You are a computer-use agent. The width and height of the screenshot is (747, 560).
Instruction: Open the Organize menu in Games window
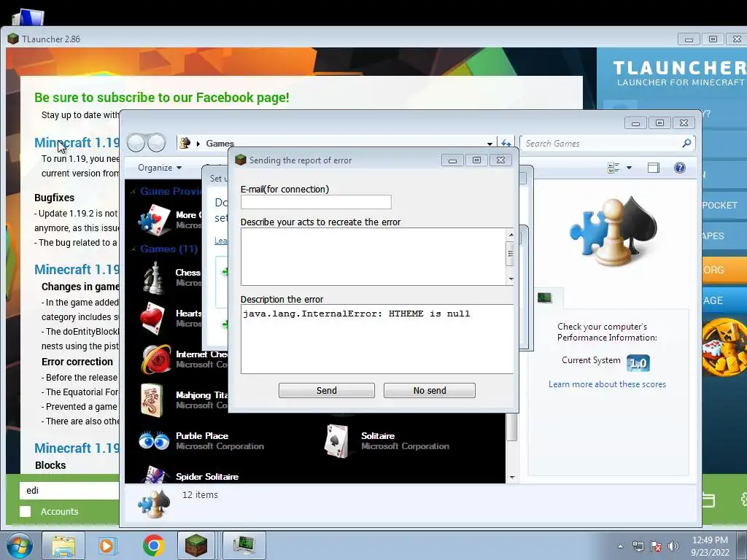(160, 168)
